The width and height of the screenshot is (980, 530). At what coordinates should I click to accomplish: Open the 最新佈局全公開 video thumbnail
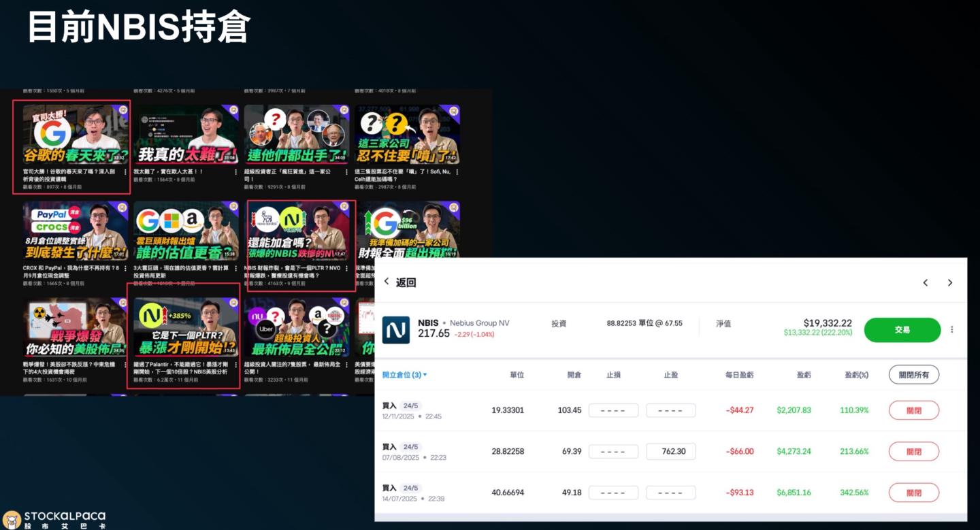tap(296, 327)
